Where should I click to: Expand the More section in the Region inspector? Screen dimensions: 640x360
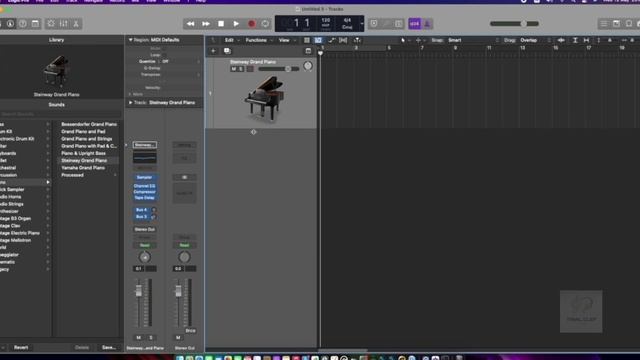(x=130, y=94)
